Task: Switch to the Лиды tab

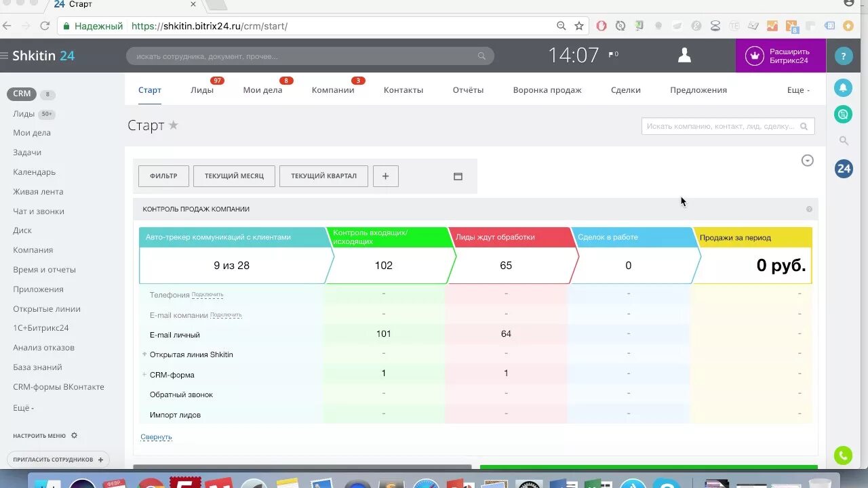Action: [x=202, y=90]
